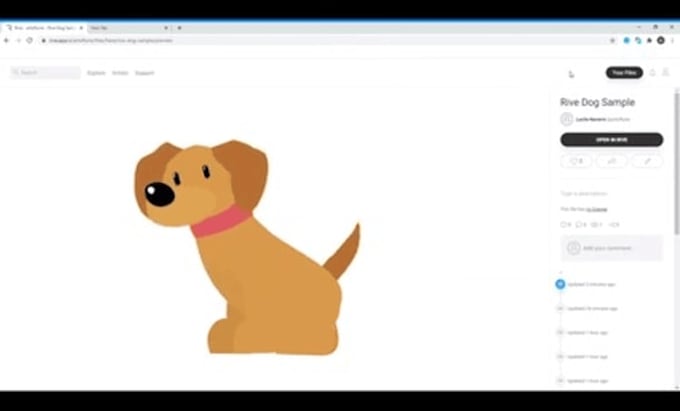Open notifications bell icon
This screenshot has width=680, height=411.
tap(652, 73)
